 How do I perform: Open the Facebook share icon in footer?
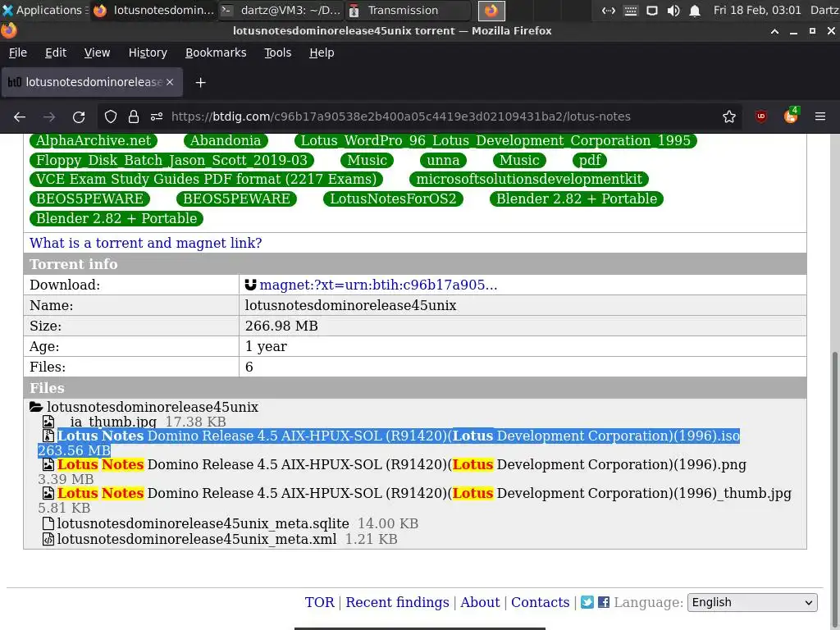point(604,602)
